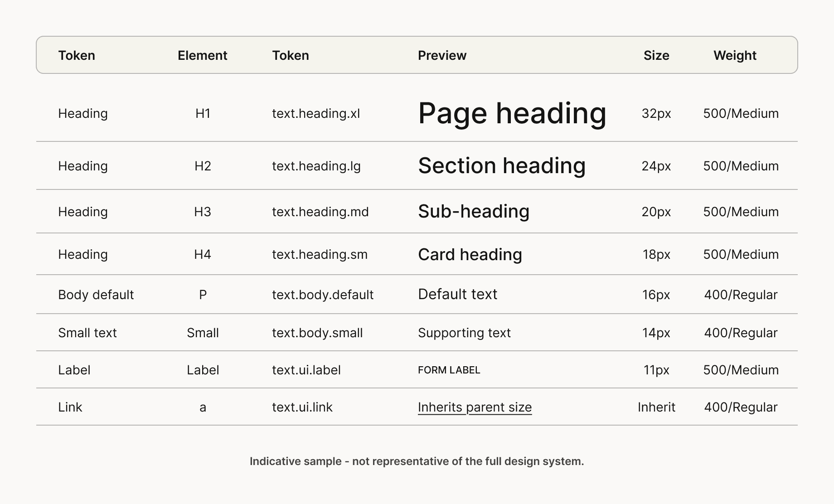Click the 'Supporting text' preview
Viewport: 834px width, 504px height.
pyautogui.click(x=464, y=333)
